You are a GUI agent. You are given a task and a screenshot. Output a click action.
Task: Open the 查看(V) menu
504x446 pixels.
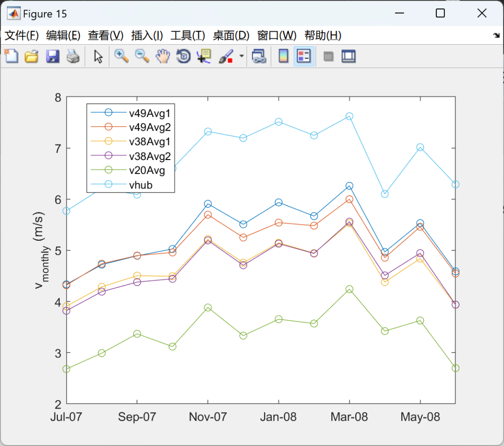coord(105,35)
